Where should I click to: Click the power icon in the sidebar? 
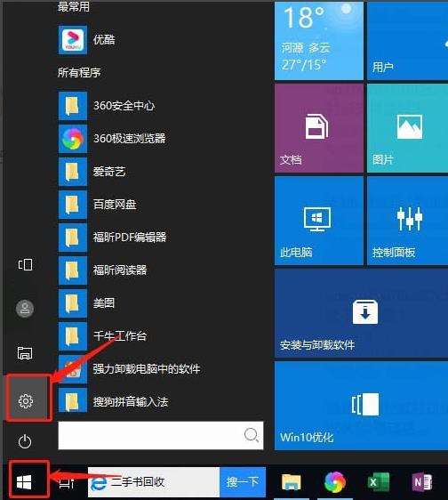point(25,441)
